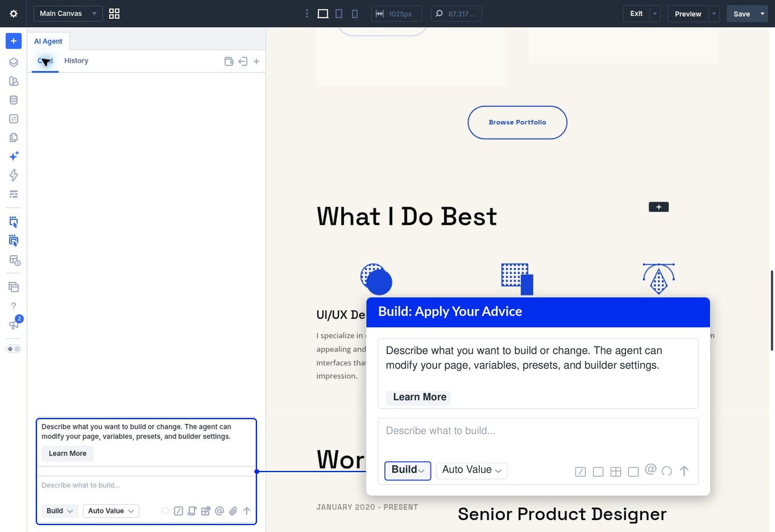Start new chat with panel plus icon

[256, 62]
